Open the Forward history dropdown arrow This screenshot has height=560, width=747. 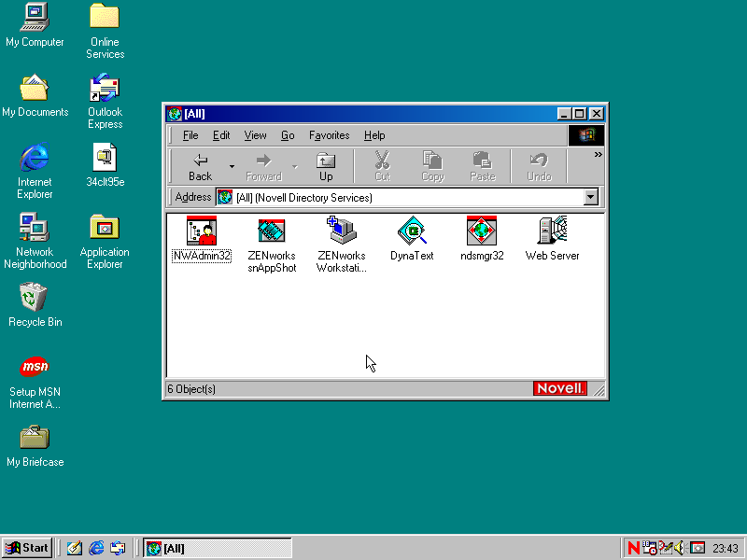click(295, 166)
